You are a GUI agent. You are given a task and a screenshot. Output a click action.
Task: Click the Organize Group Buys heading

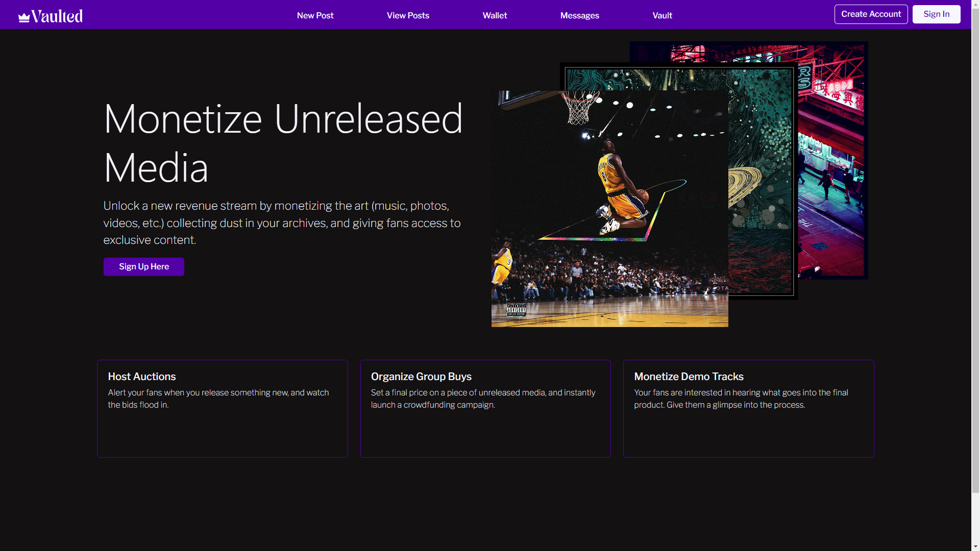click(x=421, y=377)
